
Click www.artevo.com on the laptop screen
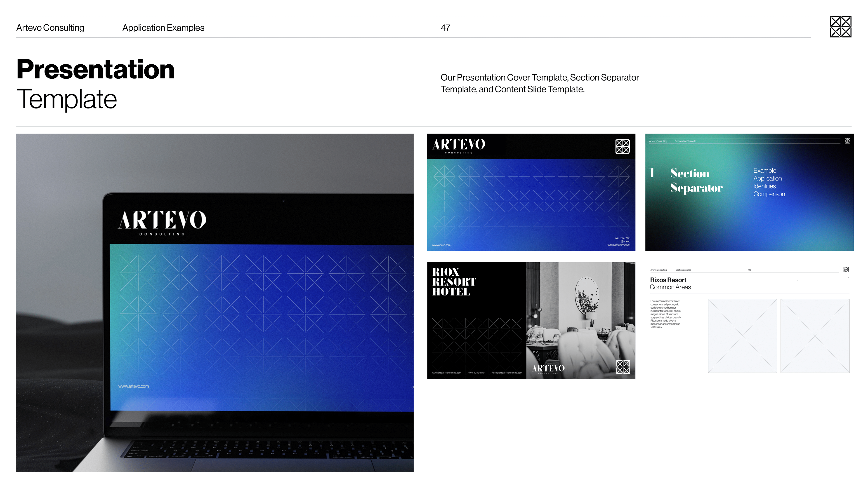pyautogui.click(x=133, y=386)
